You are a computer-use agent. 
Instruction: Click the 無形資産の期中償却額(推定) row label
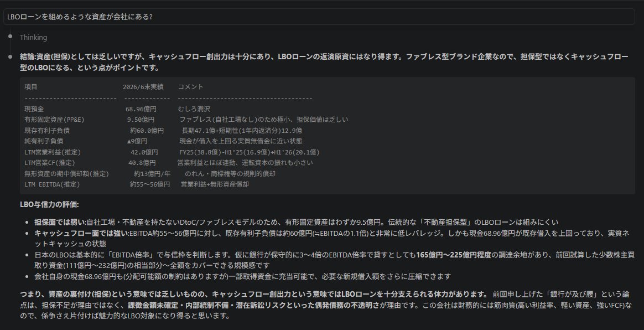pos(66,174)
